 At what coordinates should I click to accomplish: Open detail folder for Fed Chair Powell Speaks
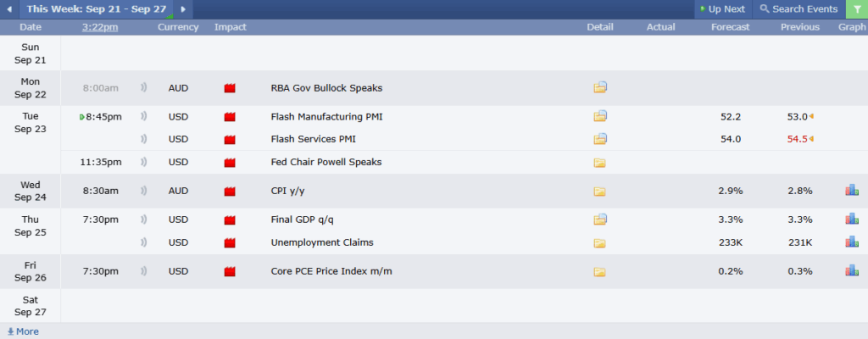[600, 162]
